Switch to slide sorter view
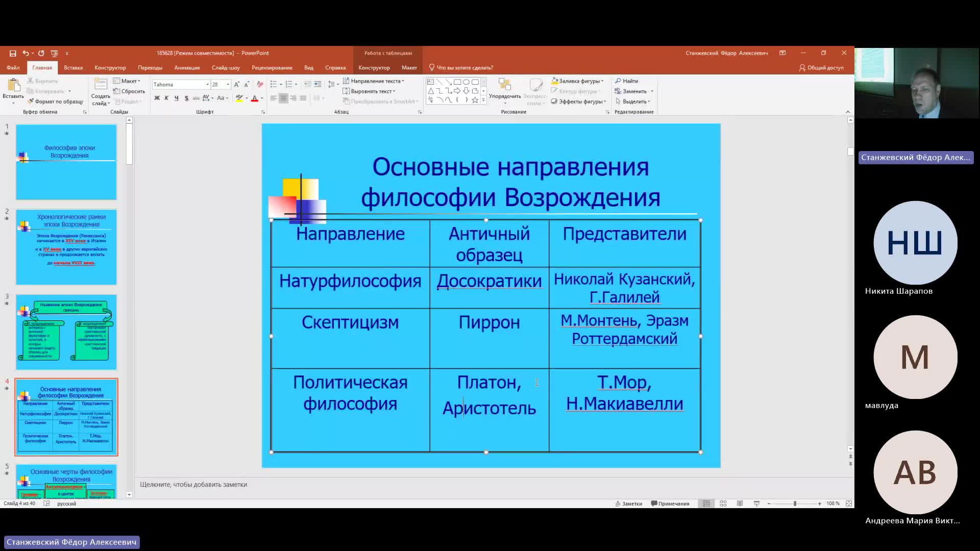Image resolution: width=980 pixels, height=551 pixels. (x=723, y=504)
